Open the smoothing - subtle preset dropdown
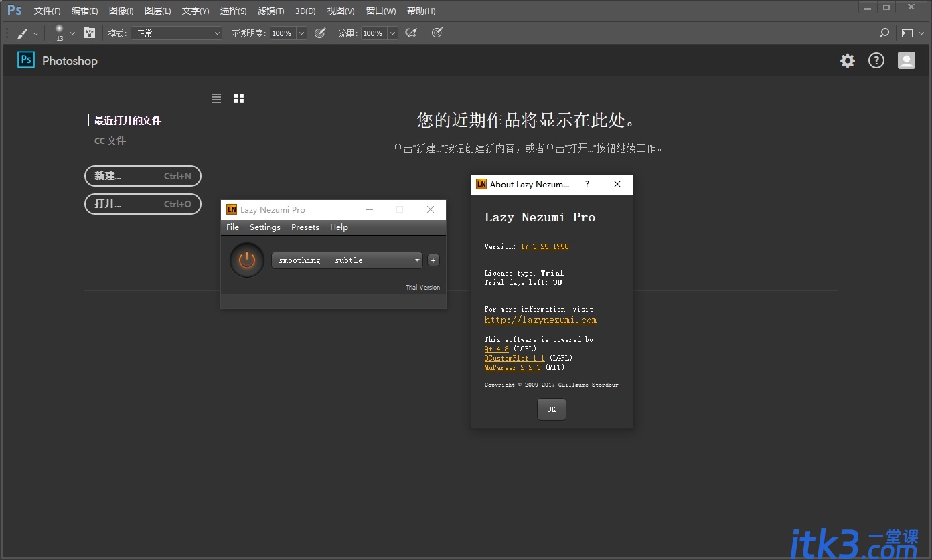 pos(347,260)
